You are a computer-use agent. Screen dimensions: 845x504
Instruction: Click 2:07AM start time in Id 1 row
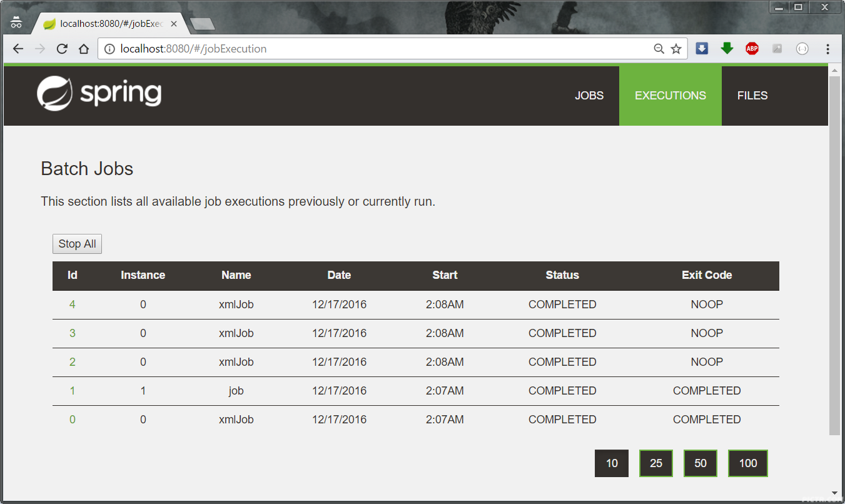pyautogui.click(x=445, y=391)
